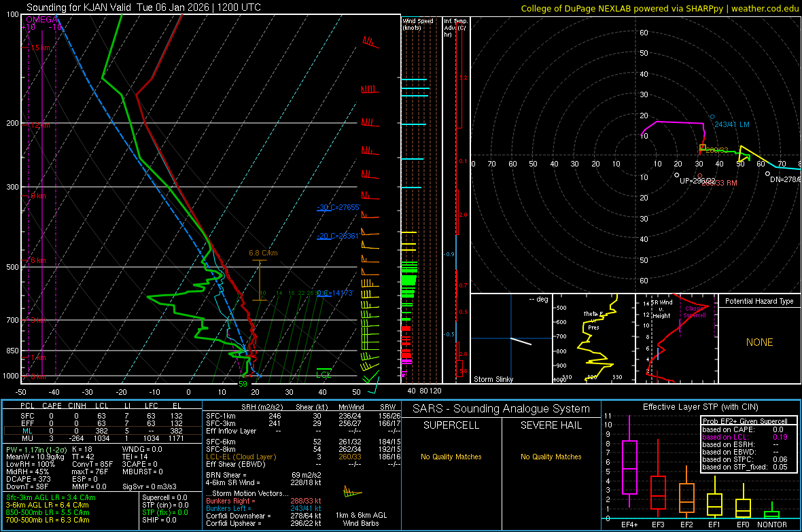Select the MU parcel row
Image resolution: width=802 pixels, height=532 pixels.
pyautogui.click(x=102, y=438)
